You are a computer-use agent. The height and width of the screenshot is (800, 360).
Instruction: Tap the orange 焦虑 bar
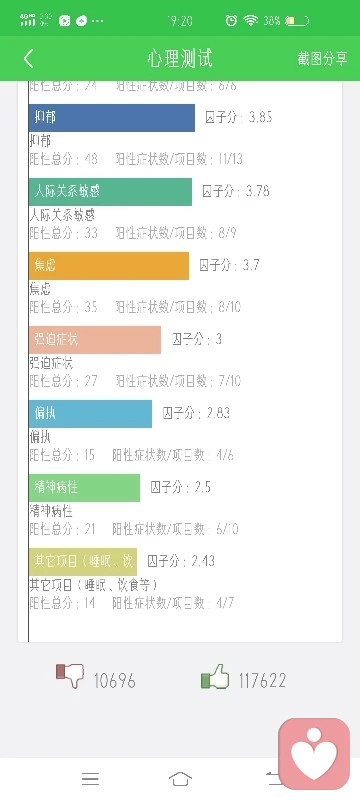(109, 266)
